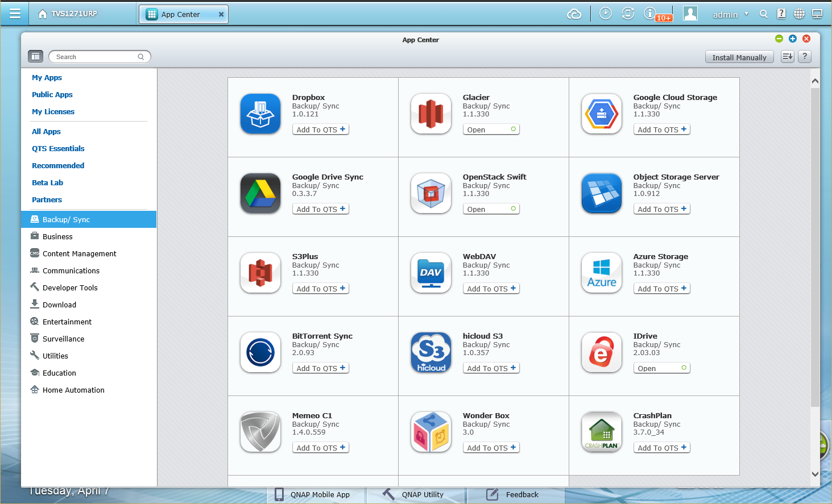Toggle the App Center sidebar panel
Viewport: 832px width, 504px height.
pos(35,56)
